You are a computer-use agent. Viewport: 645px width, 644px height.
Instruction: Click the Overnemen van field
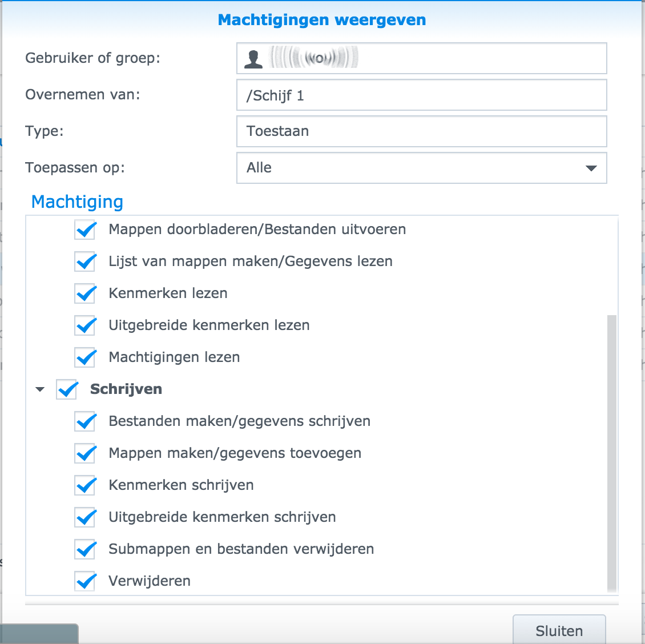(421, 95)
